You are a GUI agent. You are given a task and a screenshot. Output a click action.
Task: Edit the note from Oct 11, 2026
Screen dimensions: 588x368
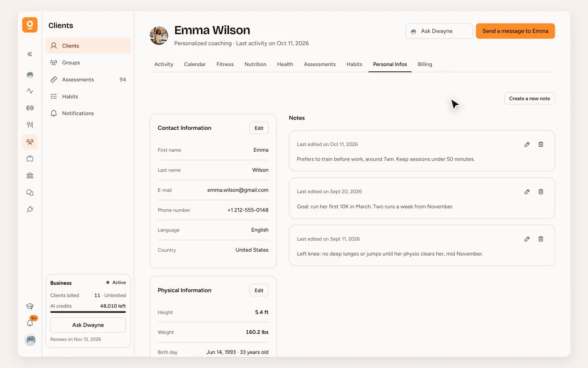pyautogui.click(x=527, y=144)
